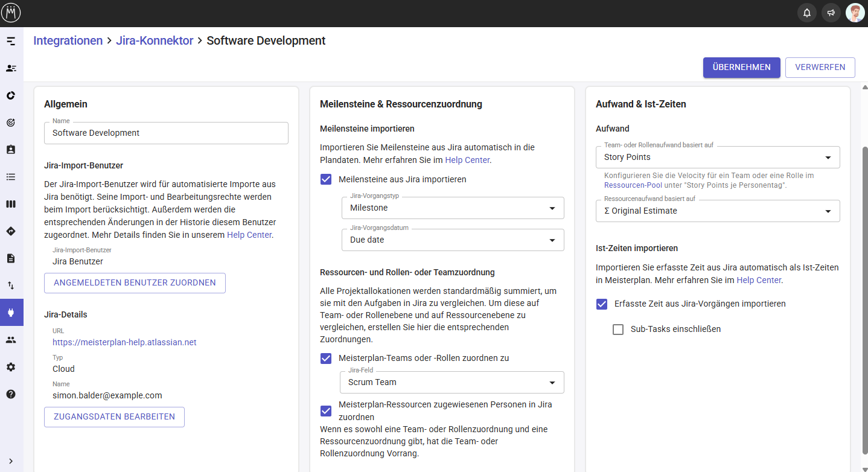Open Help Center link under Meilensteine importieren

pos(468,160)
